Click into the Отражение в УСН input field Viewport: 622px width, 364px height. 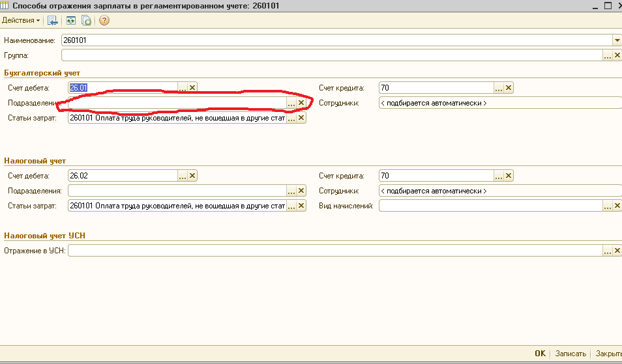[336, 251]
